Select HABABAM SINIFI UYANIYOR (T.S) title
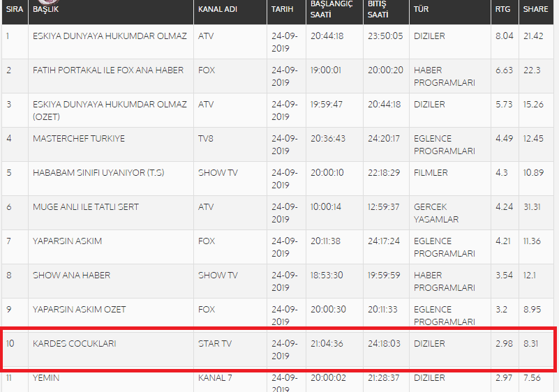The width and height of the screenshot is (559, 392). coord(98,173)
